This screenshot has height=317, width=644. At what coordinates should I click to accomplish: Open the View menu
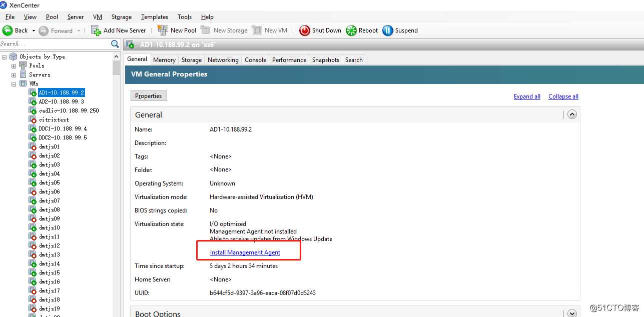pos(30,17)
